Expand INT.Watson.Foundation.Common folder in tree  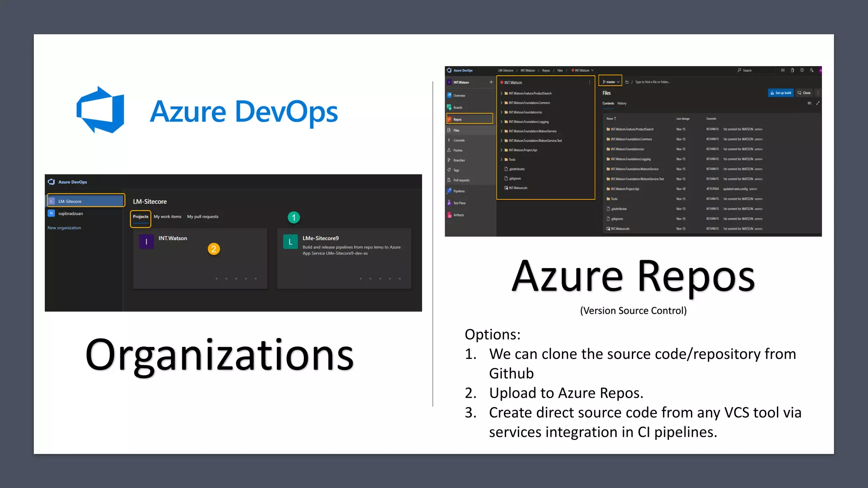tap(501, 103)
